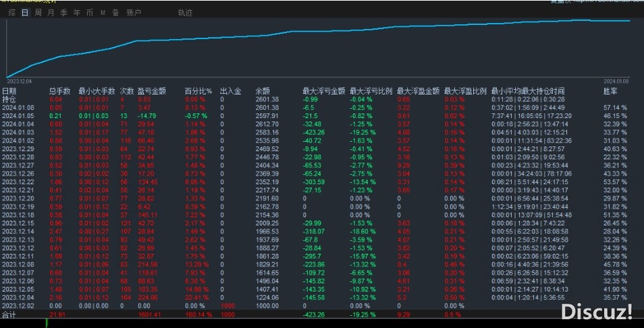
Task: Select the 币 currency tab
Action: [90, 13]
